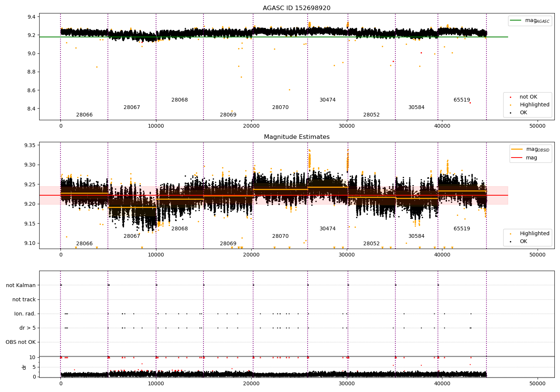Click the 9.35 y-axis tick in middle plot

point(30,145)
